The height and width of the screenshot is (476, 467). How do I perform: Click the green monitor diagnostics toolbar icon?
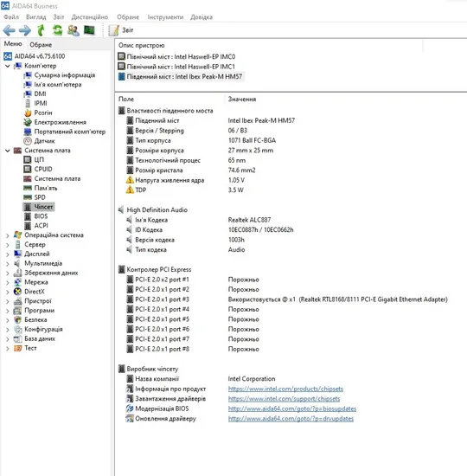[x=89, y=30]
